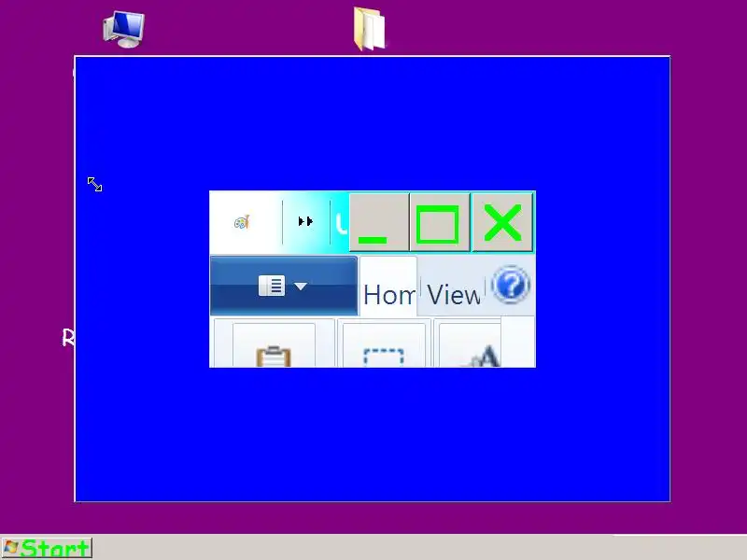Choose the dashed rectangle Select tool

click(x=384, y=357)
